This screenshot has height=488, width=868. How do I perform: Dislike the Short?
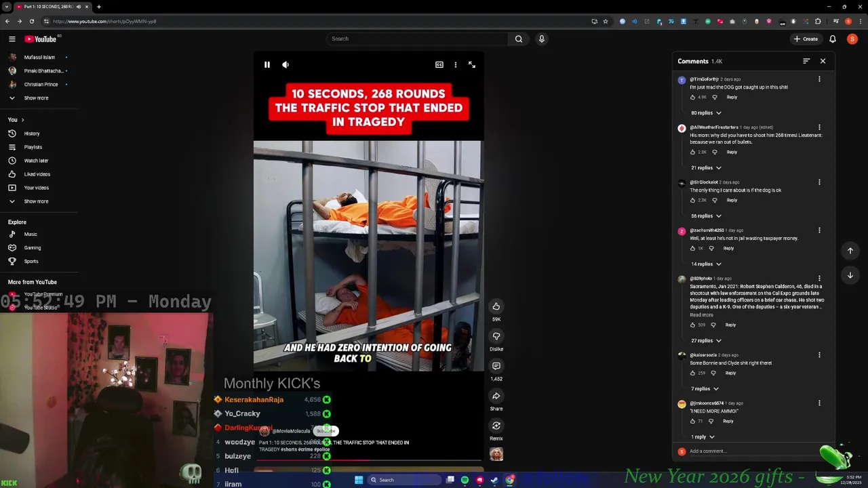coord(496,336)
